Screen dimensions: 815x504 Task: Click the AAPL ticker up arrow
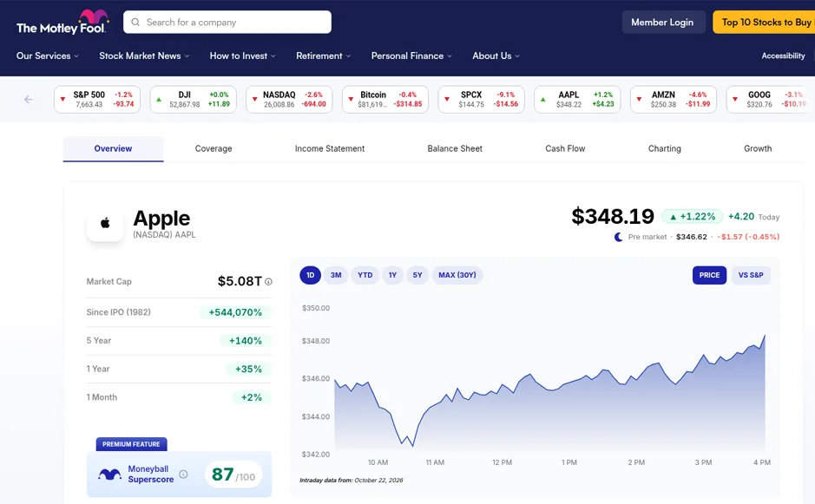click(x=543, y=99)
